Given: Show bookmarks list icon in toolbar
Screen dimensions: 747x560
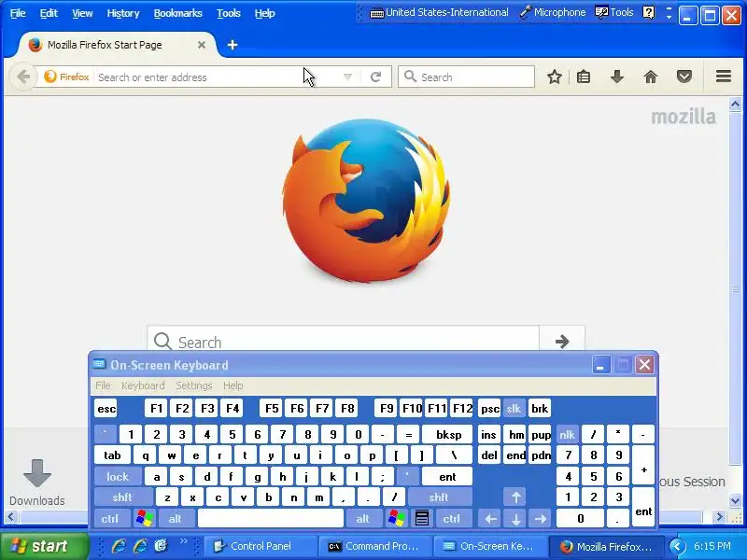Looking at the screenshot, I should pos(584,77).
